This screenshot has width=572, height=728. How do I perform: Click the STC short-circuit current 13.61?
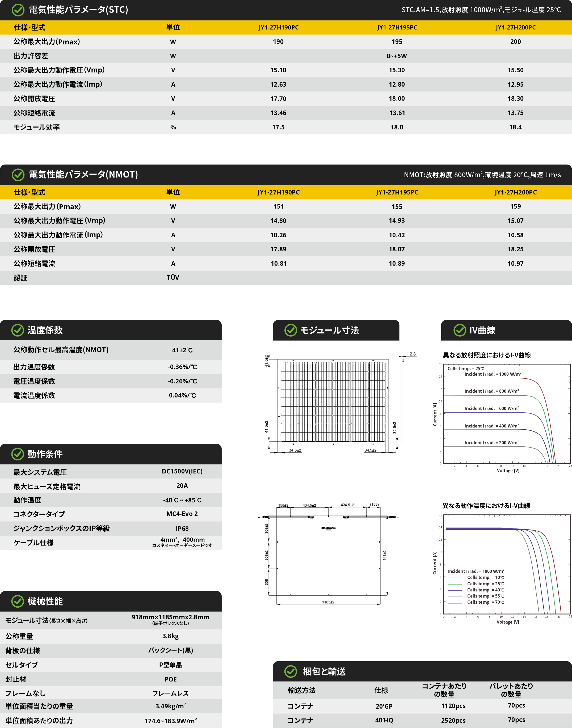coord(397,113)
